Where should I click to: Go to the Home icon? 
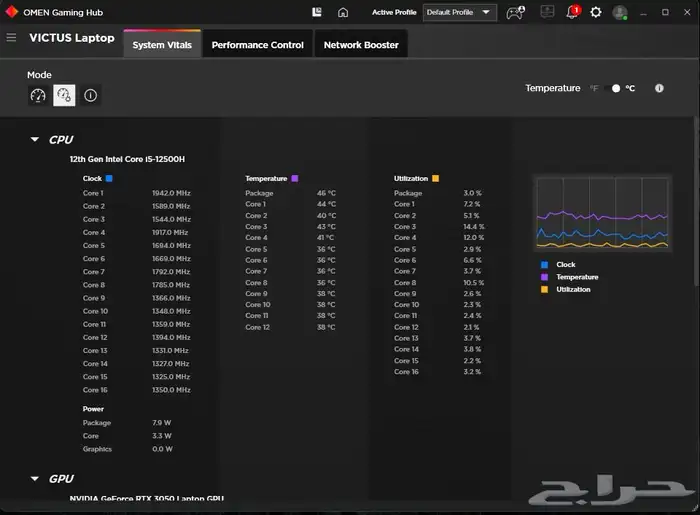343,13
